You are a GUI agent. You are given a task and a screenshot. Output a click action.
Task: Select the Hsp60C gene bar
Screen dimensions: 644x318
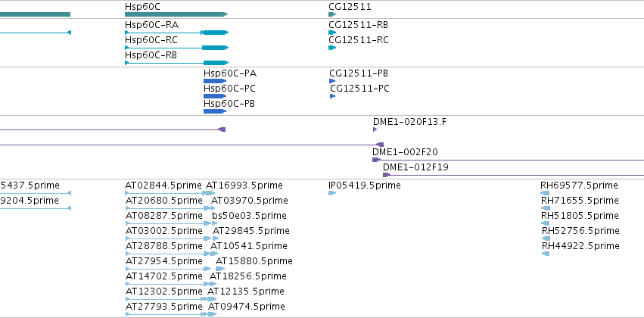click(x=176, y=14)
